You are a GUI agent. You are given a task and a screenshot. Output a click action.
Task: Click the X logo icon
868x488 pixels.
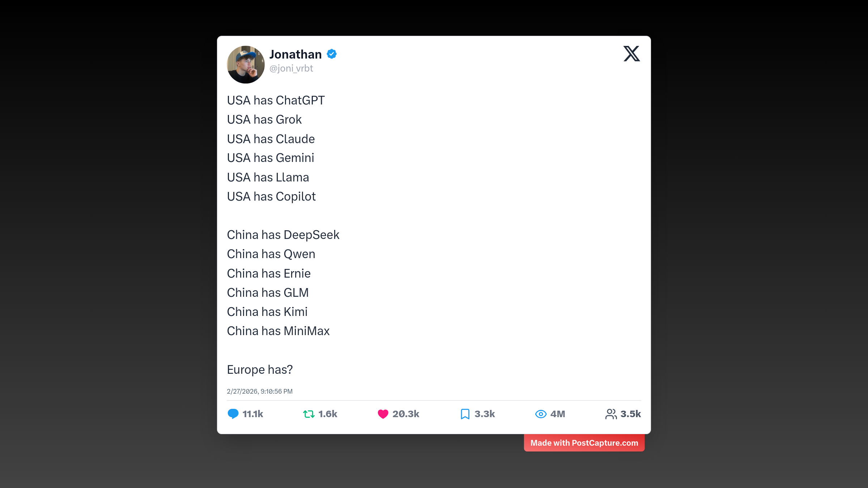click(x=631, y=54)
